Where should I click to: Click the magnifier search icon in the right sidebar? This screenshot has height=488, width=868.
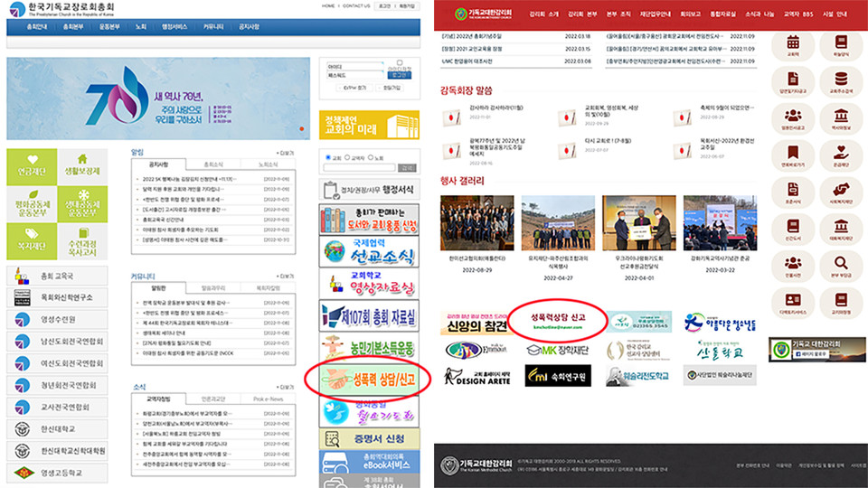coord(841,265)
